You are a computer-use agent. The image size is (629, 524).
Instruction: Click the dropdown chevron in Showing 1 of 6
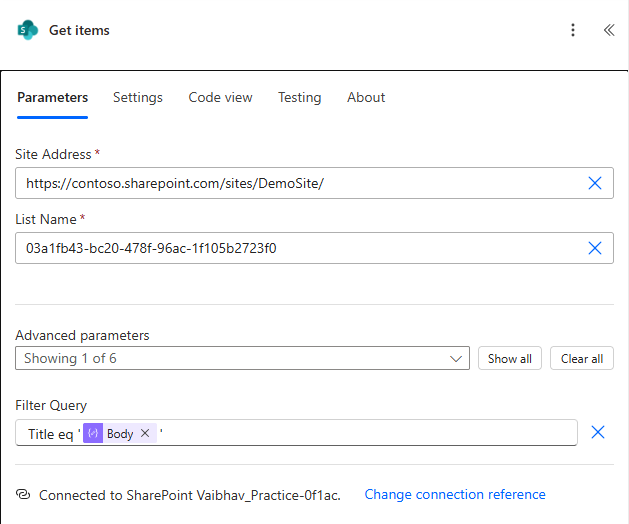coord(456,359)
